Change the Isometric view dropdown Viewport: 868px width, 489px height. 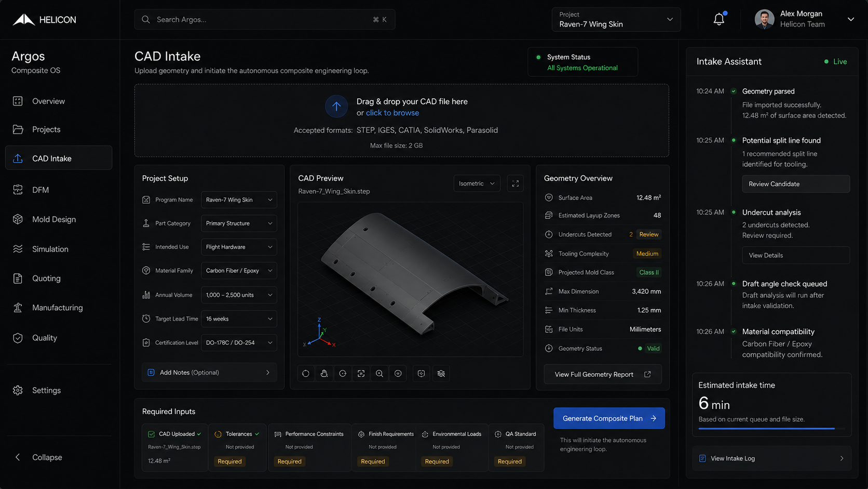[477, 183]
